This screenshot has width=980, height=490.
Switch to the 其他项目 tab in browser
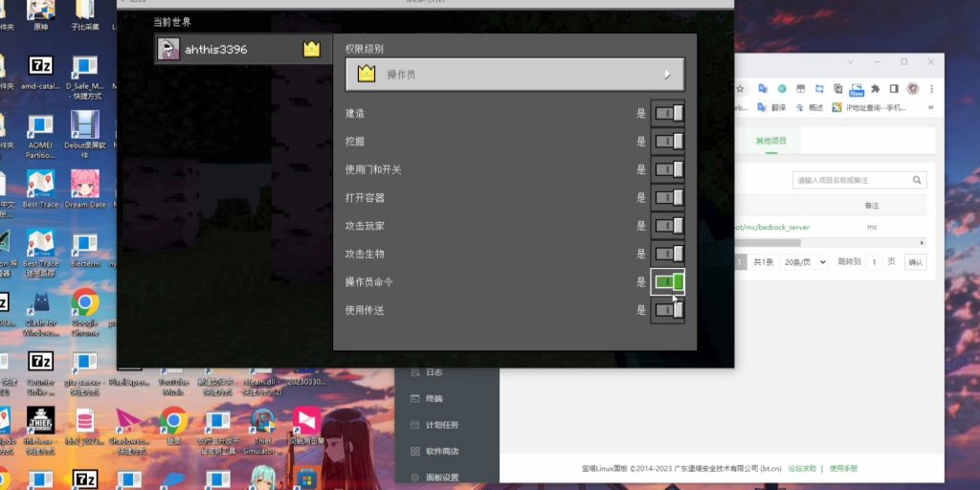[770, 141]
